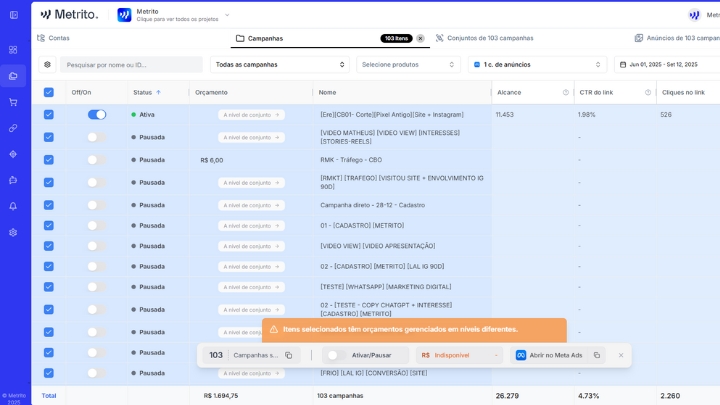This screenshot has height=405, width=720.
Task: Click Abrir no Meta Ads button
Action: (x=550, y=355)
